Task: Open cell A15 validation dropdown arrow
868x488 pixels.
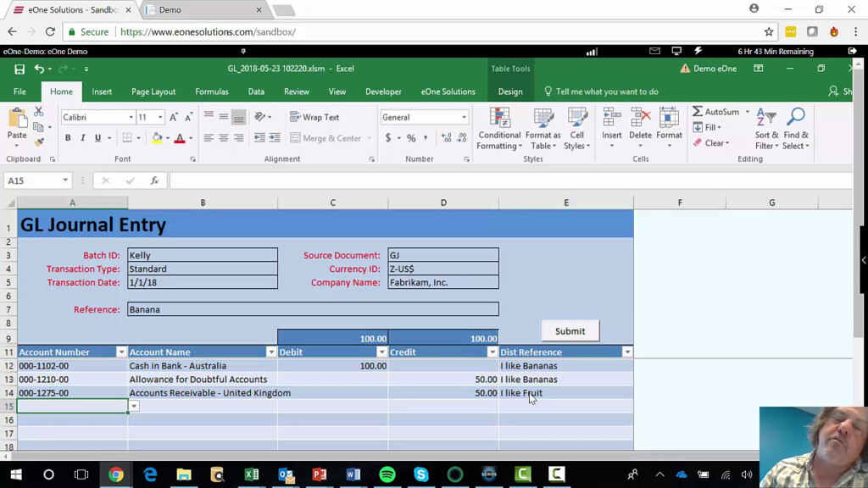Action: [134, 406]
